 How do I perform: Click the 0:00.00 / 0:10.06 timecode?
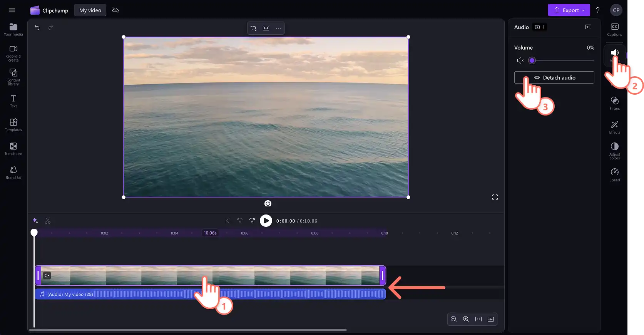pyautogui.click(x=297, y=221)
